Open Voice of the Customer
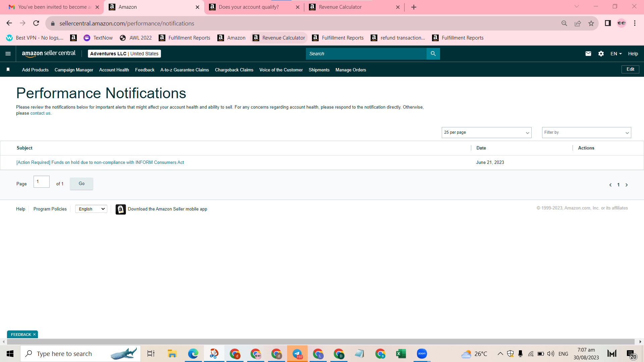 pyautogui.click(x=281, y=70)
